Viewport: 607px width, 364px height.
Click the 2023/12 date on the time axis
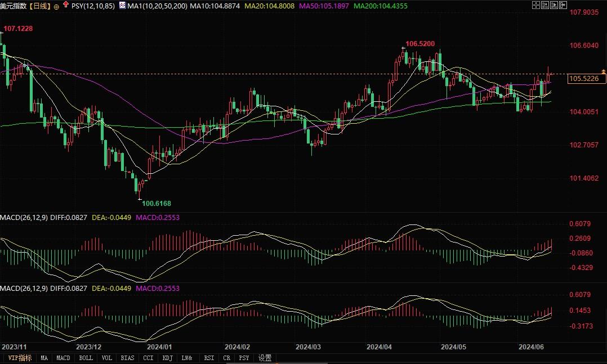(88, 347)
